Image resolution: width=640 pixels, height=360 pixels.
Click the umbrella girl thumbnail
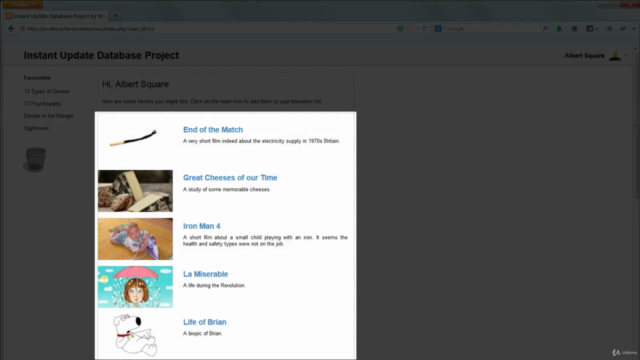(x=135, y=287)
